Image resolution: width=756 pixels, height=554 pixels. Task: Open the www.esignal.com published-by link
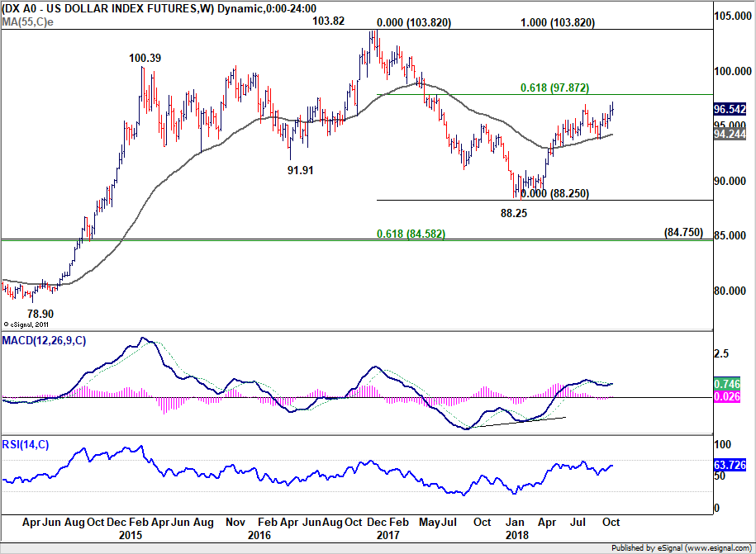pos(718,547)
